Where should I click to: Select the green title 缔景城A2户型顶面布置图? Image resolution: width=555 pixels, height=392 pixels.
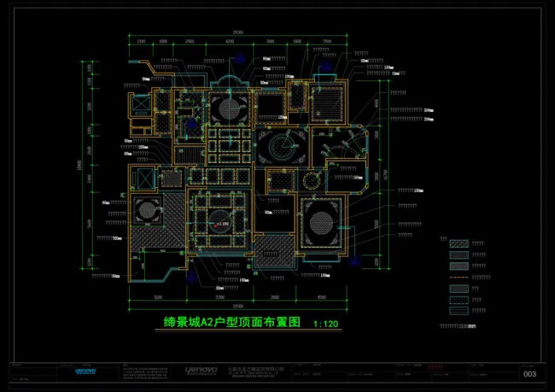coord(232,322)
